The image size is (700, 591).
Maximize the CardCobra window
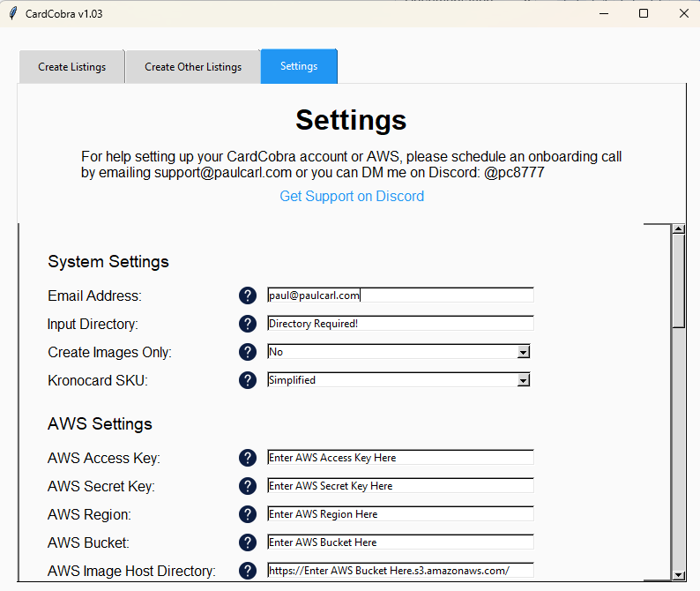644,13
